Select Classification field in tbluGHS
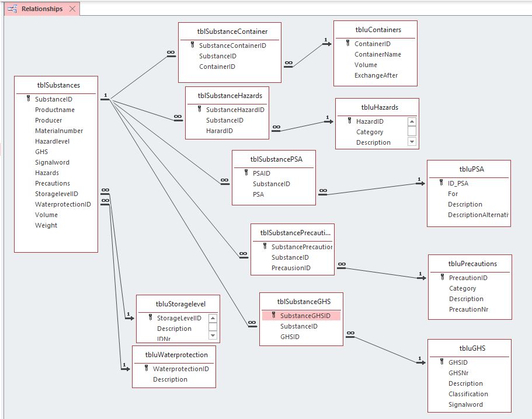Screen dimensions: 532x419 468,394
